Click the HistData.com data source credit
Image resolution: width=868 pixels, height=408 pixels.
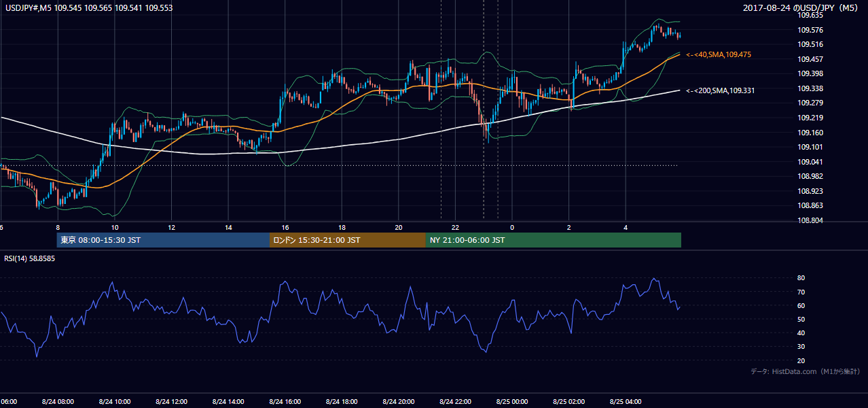pyautogui.click(x=806, y=372)
